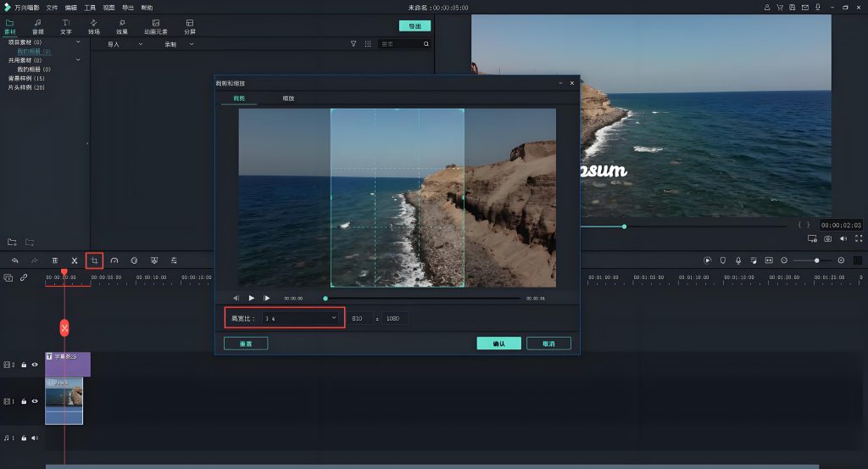Viewport: 868px width, 469px height.
Task: Open the 高宽比 aspect ratio dropdown
Action: (299, 318)
